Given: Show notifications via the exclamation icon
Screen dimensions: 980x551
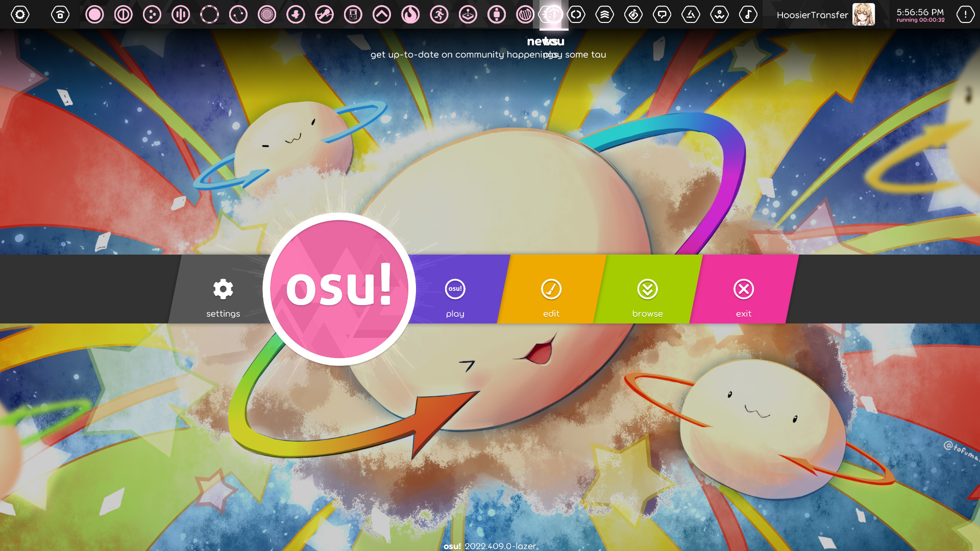Looking at the screenshot, I should click(964, 14).
